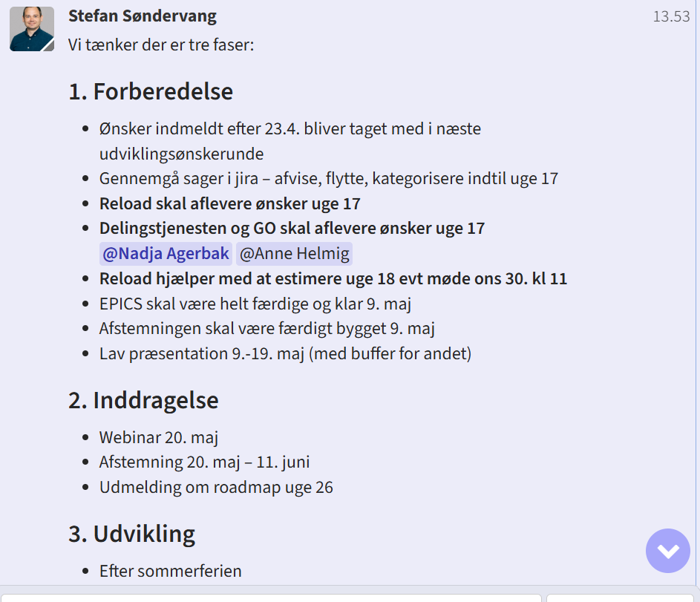This screenshot has height=602, width=700.
Task: Click the status badge on the avatar
Action: click(x=48, y=45)
